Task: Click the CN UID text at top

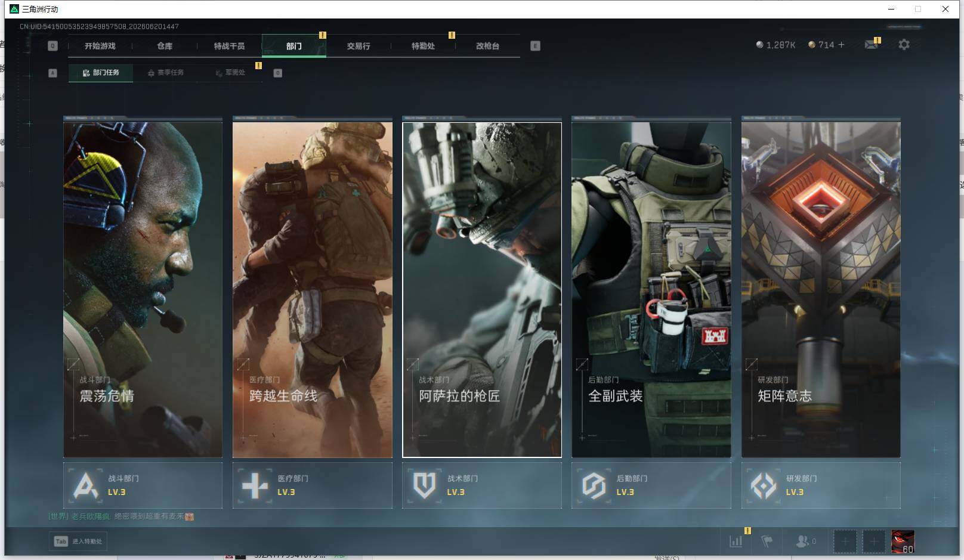Action: click(99, 26)
